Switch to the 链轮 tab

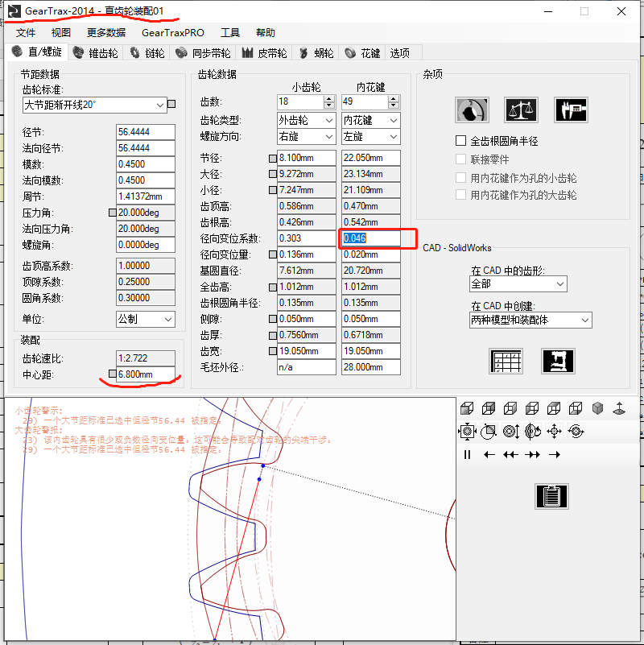click(x=147, y=53)
